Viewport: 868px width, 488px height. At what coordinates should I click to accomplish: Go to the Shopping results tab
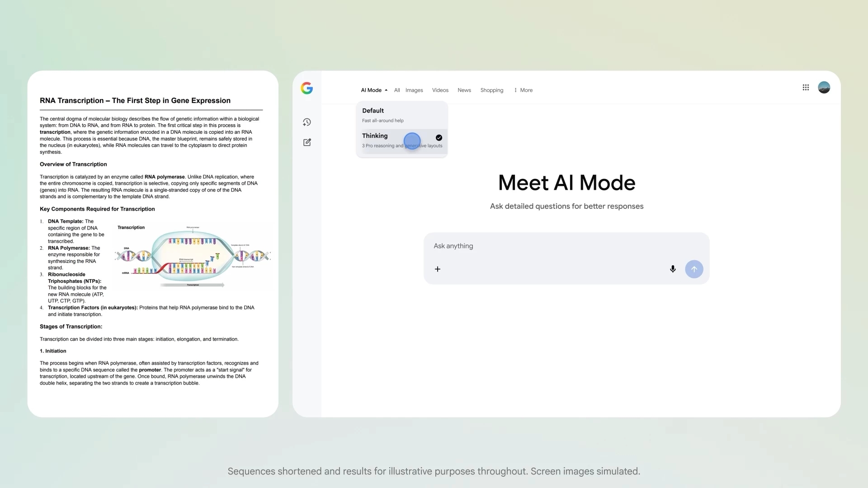(x=491, y=90)
